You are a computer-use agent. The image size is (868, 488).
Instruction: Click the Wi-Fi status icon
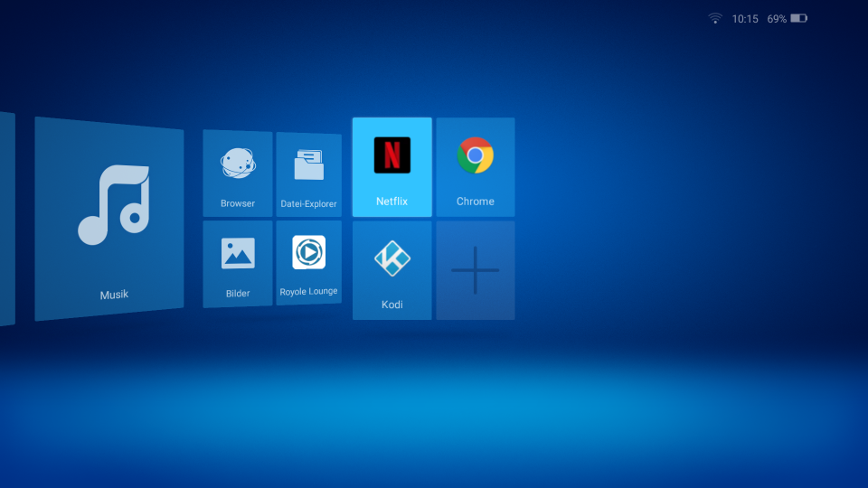click(715, 18)
